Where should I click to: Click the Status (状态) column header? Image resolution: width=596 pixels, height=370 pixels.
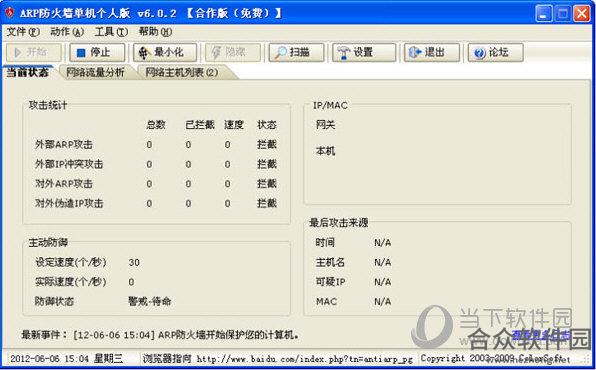tap(266, 125)
